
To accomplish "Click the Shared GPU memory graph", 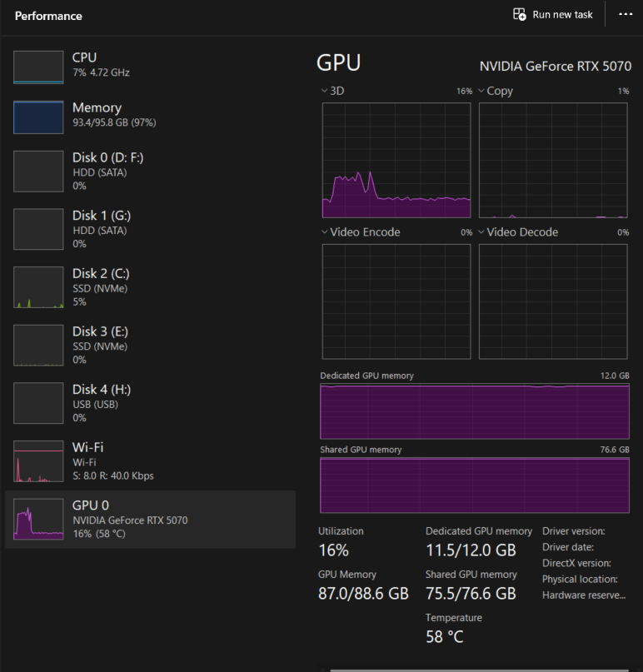I will coord(475,485).
